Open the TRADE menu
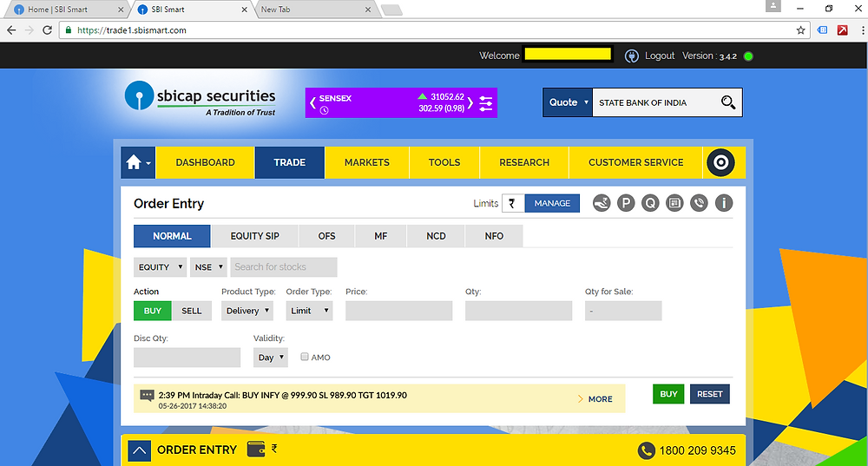 coord(290,163)
